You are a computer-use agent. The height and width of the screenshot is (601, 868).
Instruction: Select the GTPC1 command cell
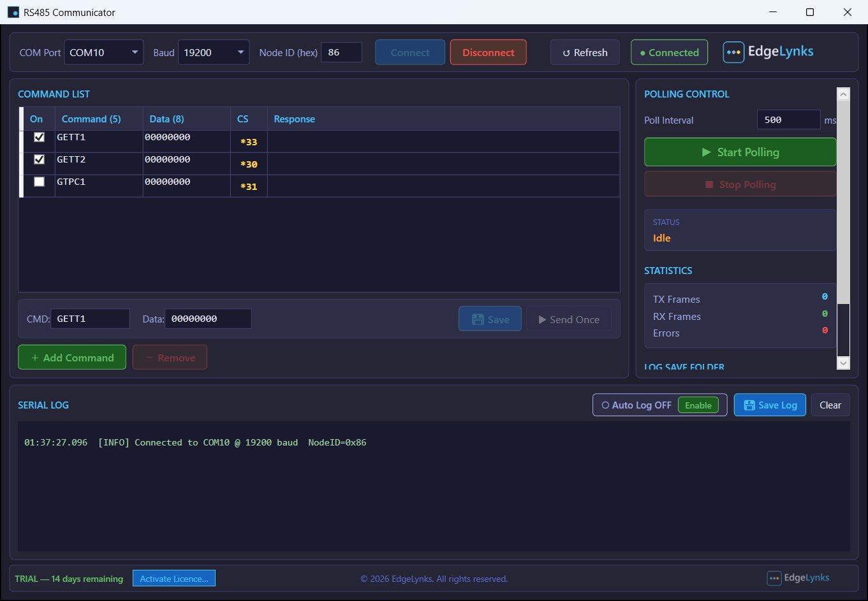(x=99, y=186)
